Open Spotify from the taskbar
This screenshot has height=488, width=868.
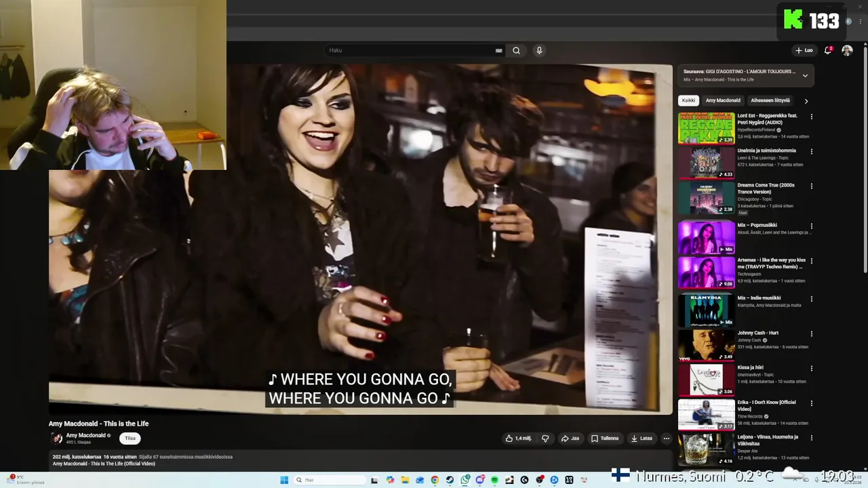(495, 480)
